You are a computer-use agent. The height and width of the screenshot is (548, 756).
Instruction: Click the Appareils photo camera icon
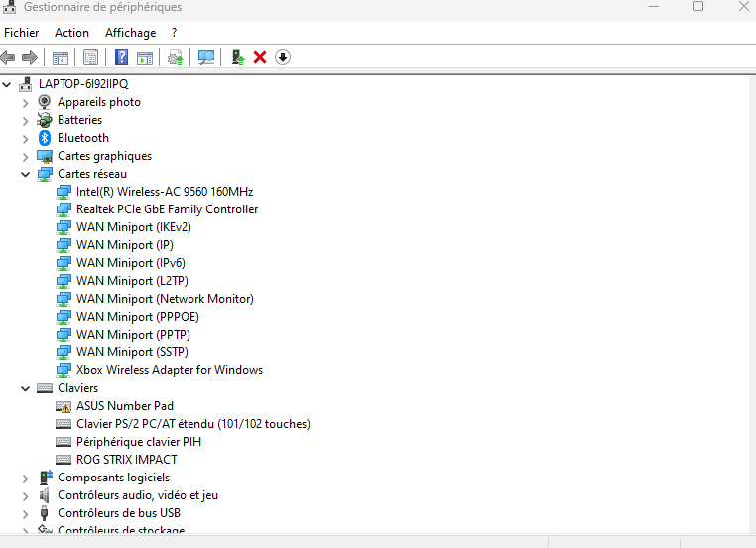[44, 102]
